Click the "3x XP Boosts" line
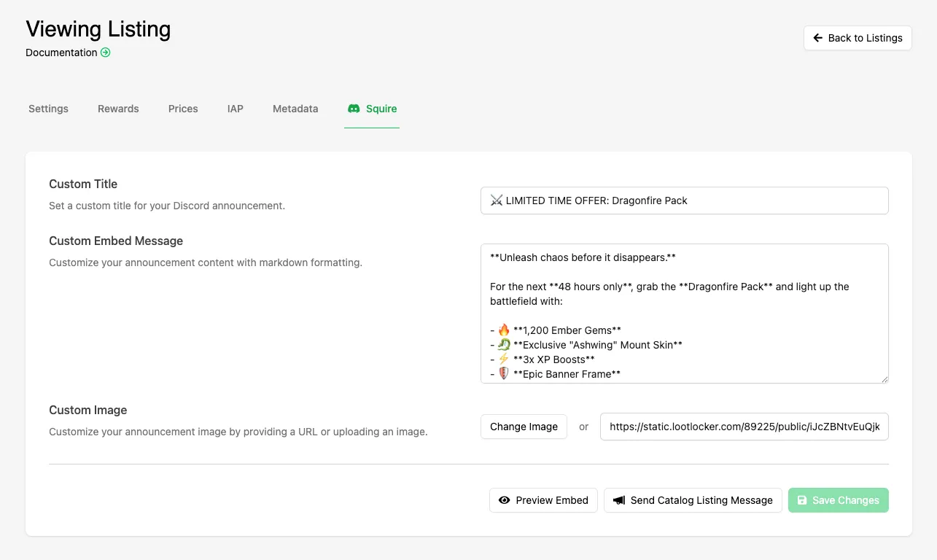Screen dimensions: 937x560 [543, 359]
